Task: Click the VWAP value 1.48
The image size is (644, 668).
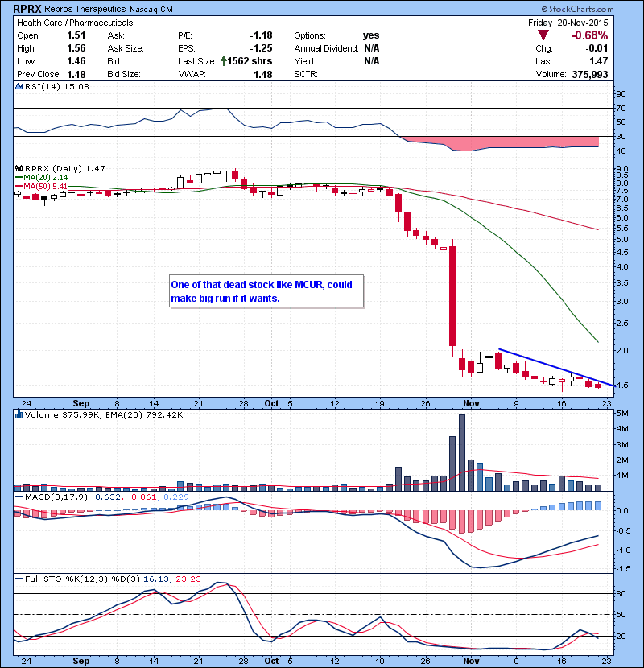Action: [263, 74]
